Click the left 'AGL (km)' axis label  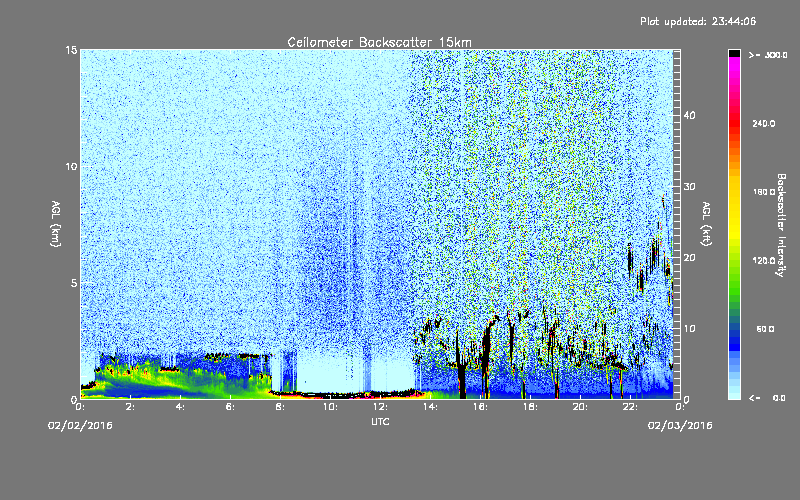[x=56, y=223]
